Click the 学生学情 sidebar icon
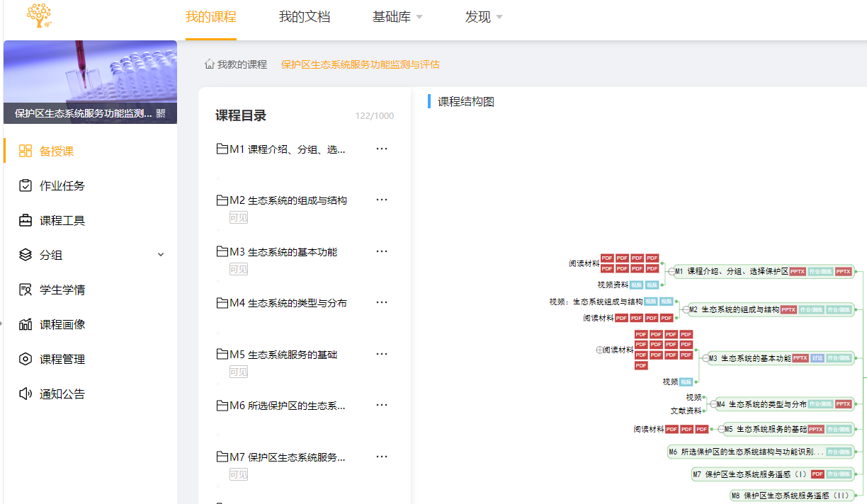The height and width of the screenshot is (504, 867). pos(25,290)
